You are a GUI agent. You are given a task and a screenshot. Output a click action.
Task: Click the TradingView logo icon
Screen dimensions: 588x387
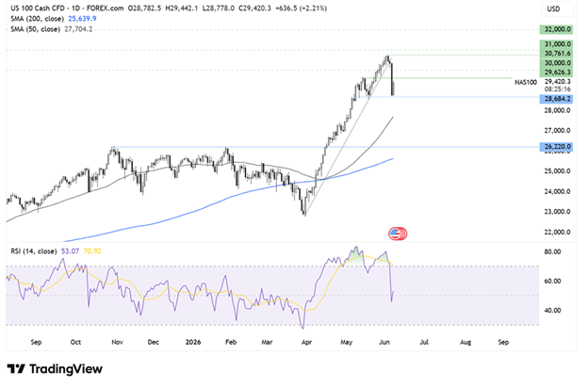point(16,369)
